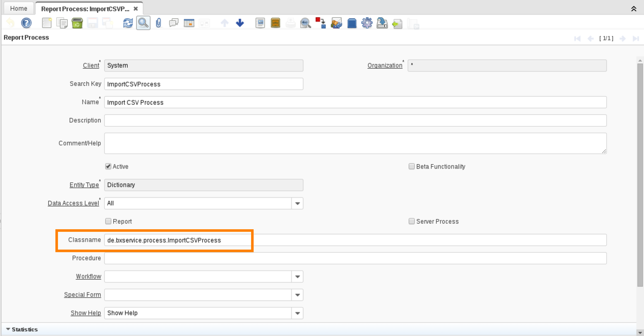644x336 pixels.
Task: Create a new record via toolbar
Action: [47, 23]
